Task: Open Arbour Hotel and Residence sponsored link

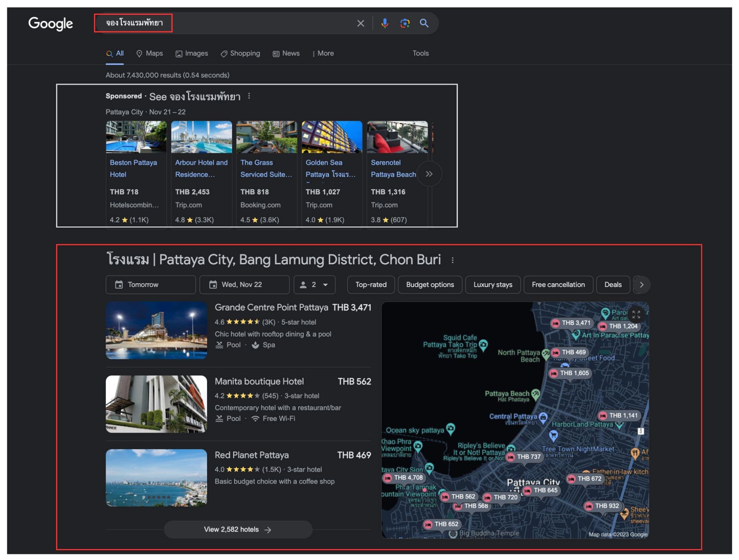Action: tap(201, 169)
